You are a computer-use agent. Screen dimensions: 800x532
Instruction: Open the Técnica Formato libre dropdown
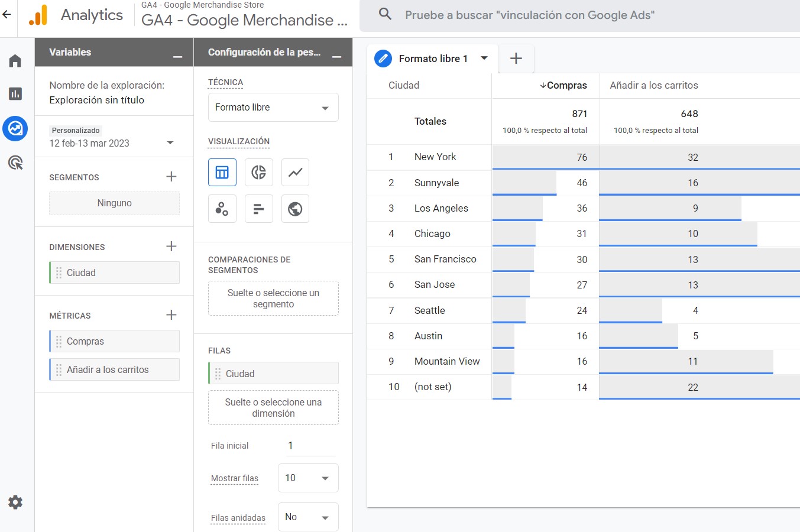click(273, 108)
